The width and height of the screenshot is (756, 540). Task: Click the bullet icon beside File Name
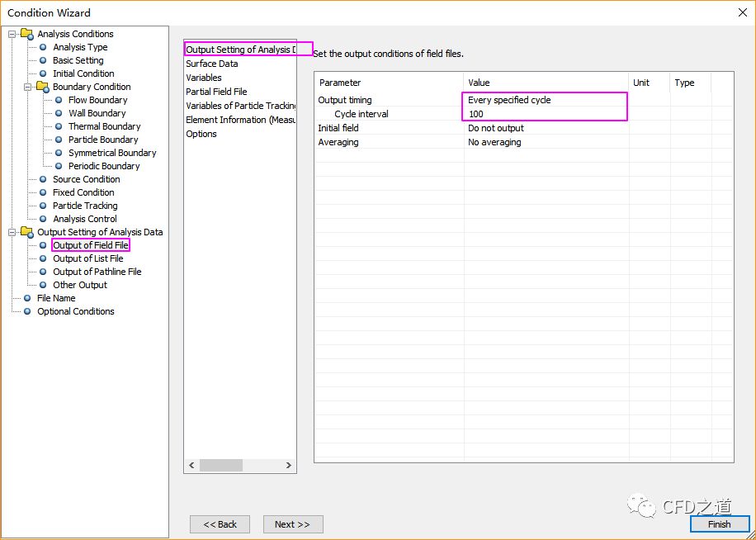(x=27, y=298)
